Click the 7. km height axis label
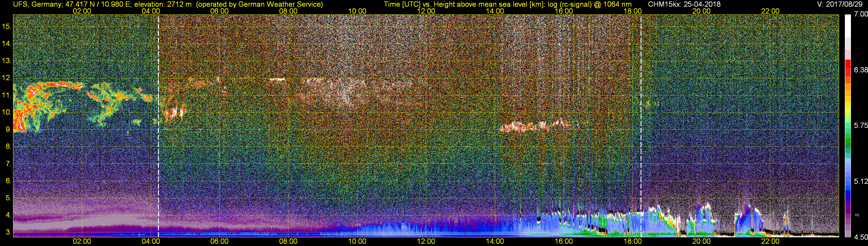The width and height of the screenshot is (868, 246). tap(8, 164)
